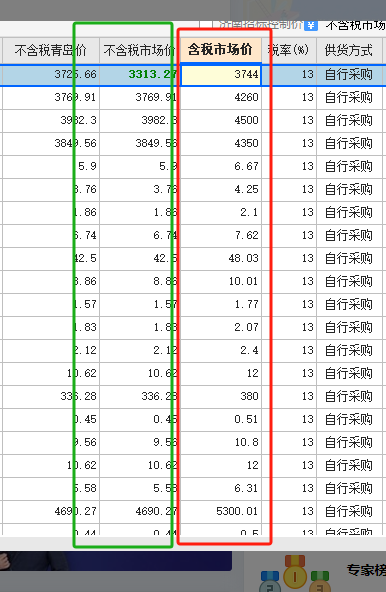Select the cell with 48.03
Viewport: 386px width, 592px height.
[x=221, y=259]
